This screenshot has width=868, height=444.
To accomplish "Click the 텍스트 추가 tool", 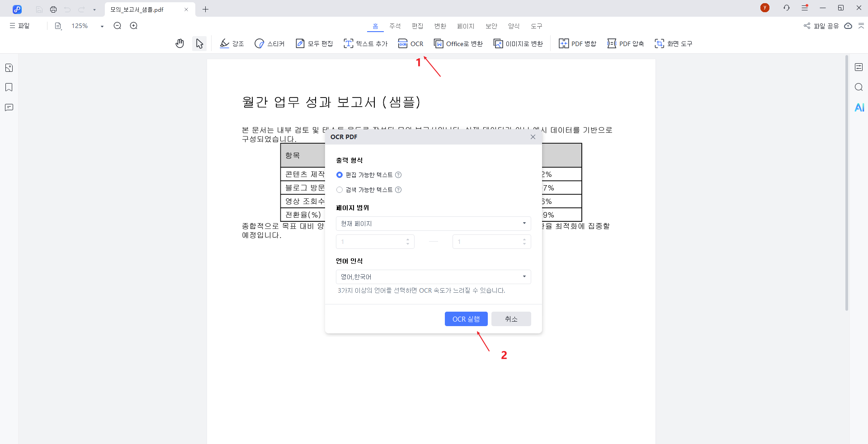I will [365, 43].
